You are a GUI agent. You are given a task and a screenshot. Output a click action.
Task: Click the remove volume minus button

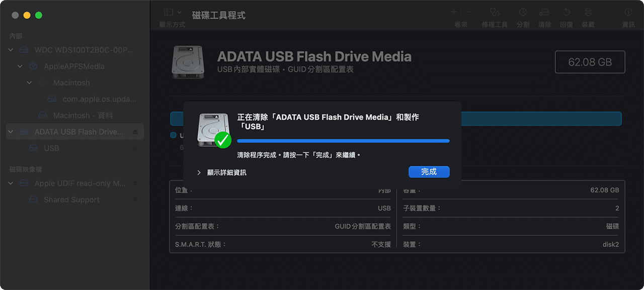(x=468, y=11)
